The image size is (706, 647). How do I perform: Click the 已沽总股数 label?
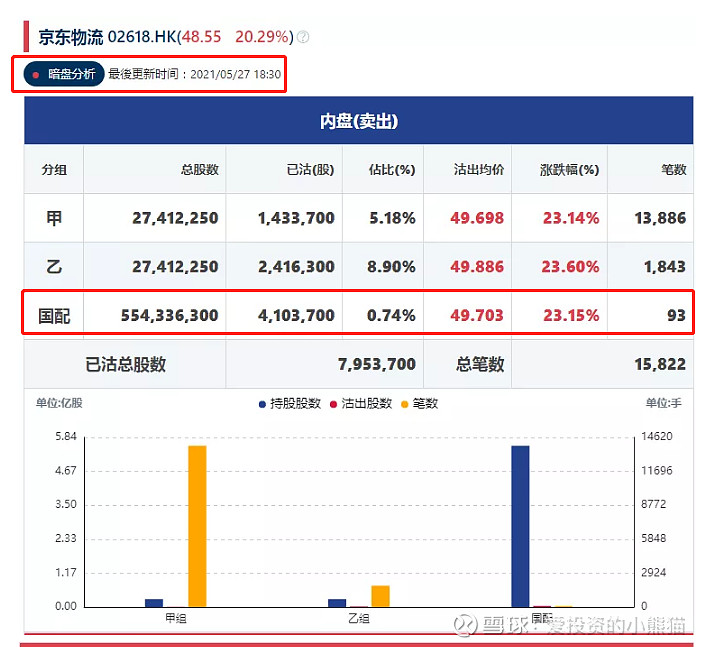(x=126, y=364)
